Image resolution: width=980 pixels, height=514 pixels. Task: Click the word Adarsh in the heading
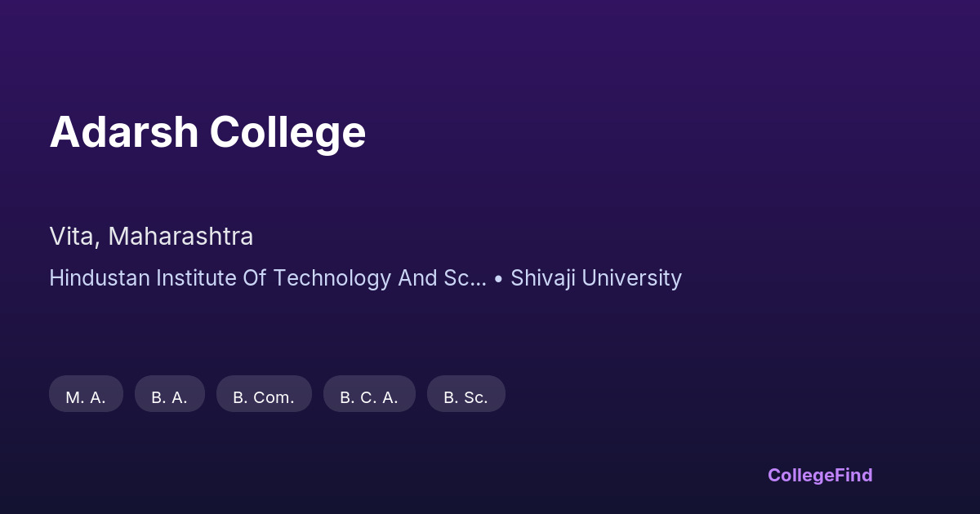point(124,132)
